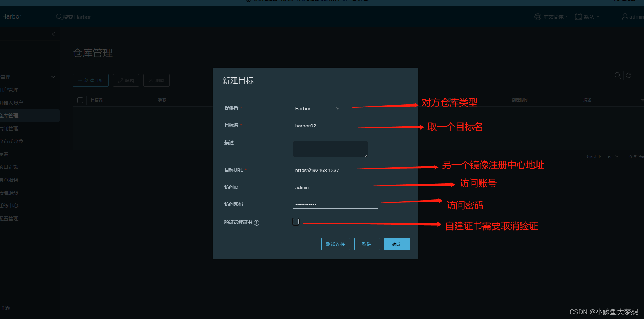The image size is (644, 319).
Task: Click 主题 at the sidebar bottom
Action: pyautogui.click(x=5, y=308)
